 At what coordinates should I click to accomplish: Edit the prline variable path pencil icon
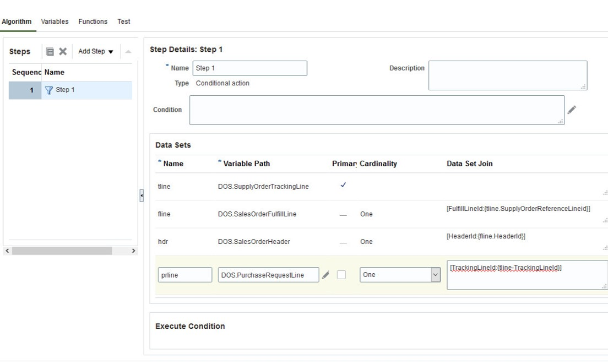coord(325,275)
